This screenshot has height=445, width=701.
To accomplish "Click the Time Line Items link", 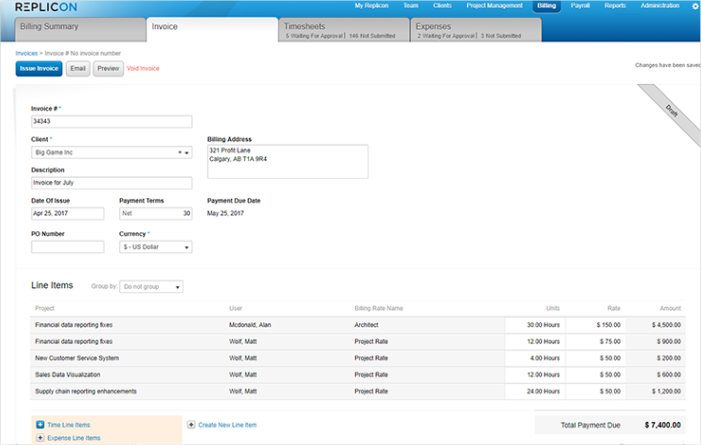I will tap(68, 425).
